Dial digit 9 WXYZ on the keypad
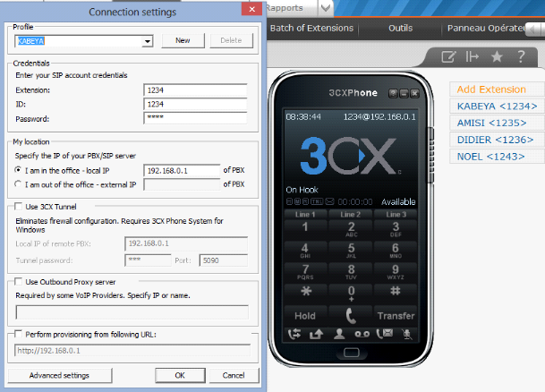This screenshot has width=545, height=392. click(x=396, y=272)
